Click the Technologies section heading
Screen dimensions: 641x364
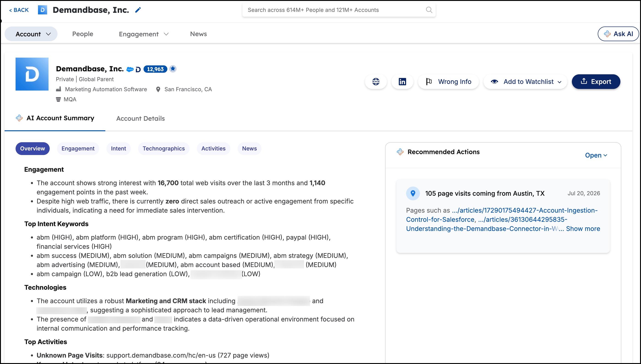pos(45,287)
